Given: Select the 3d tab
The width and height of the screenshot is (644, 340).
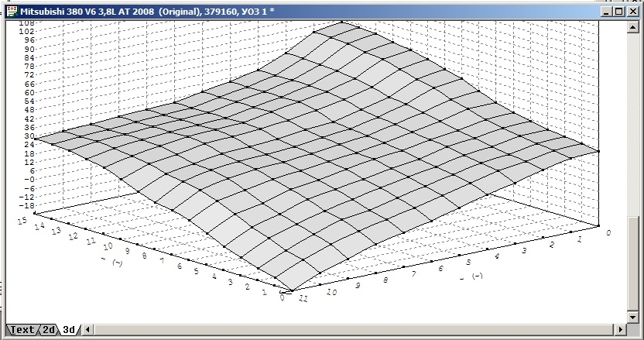Looking at the screenshot, I should pos(69,330).
